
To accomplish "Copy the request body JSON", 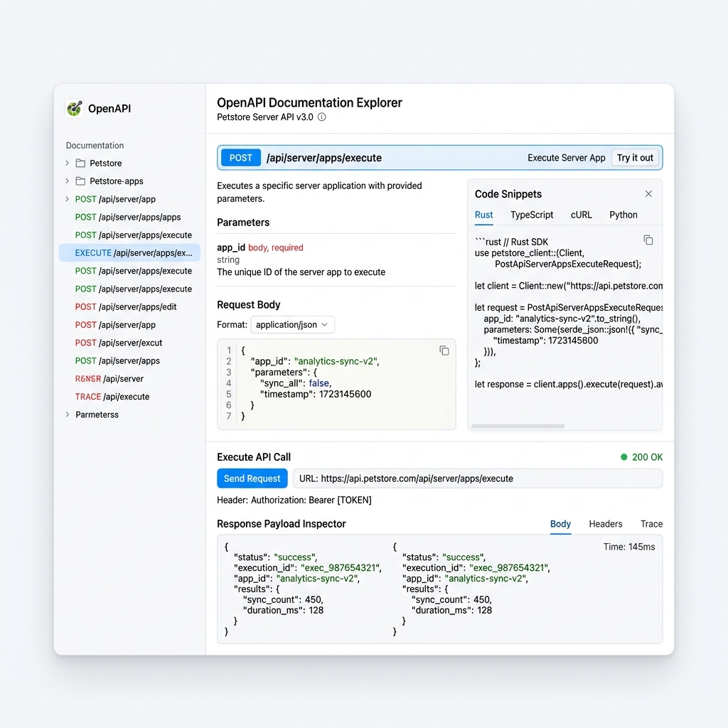I will pos(444,350).
